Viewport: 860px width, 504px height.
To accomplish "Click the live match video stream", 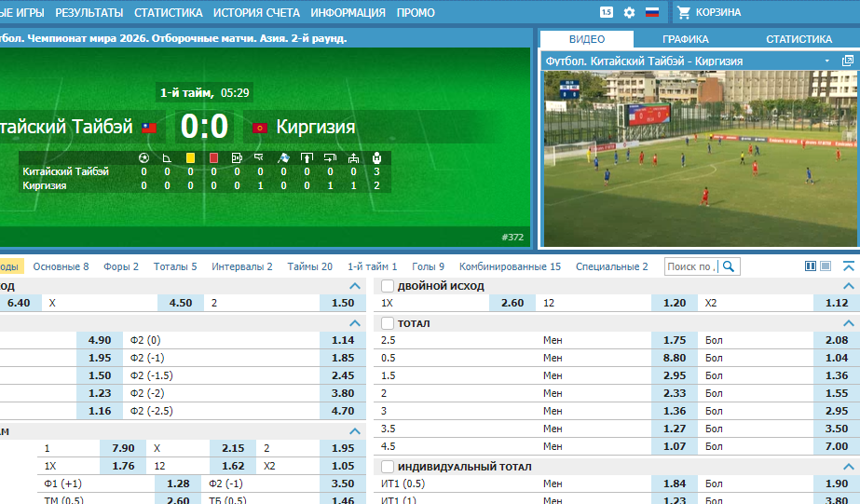I will (x=700, y=158).
